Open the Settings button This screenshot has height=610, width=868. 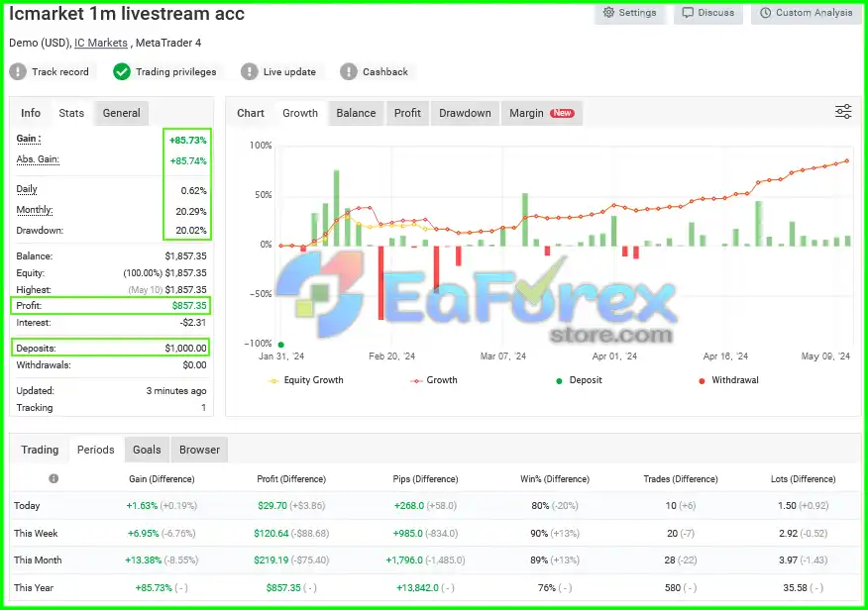click(x=630, y=13)
